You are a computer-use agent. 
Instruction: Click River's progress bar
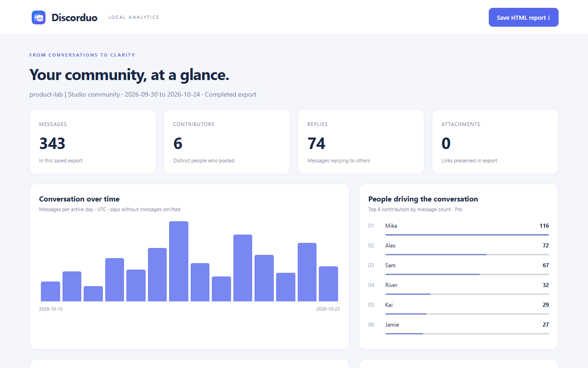pos(467,294)
